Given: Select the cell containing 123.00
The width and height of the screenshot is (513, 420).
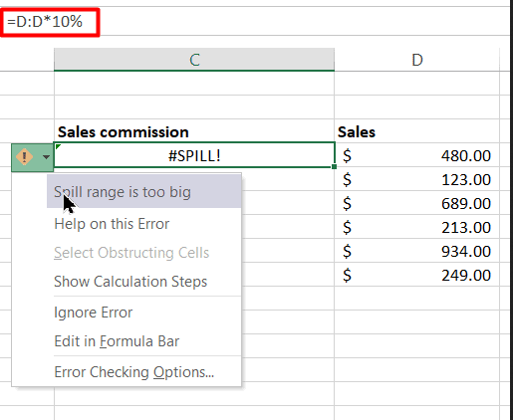Looking at the screenshot, I should [x=416, y=179].
